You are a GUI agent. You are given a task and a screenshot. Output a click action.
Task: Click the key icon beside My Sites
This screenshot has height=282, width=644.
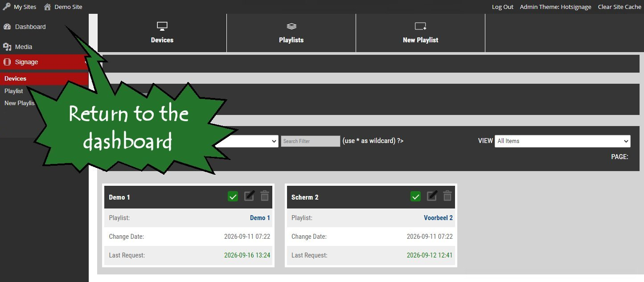tap(6, 7)
